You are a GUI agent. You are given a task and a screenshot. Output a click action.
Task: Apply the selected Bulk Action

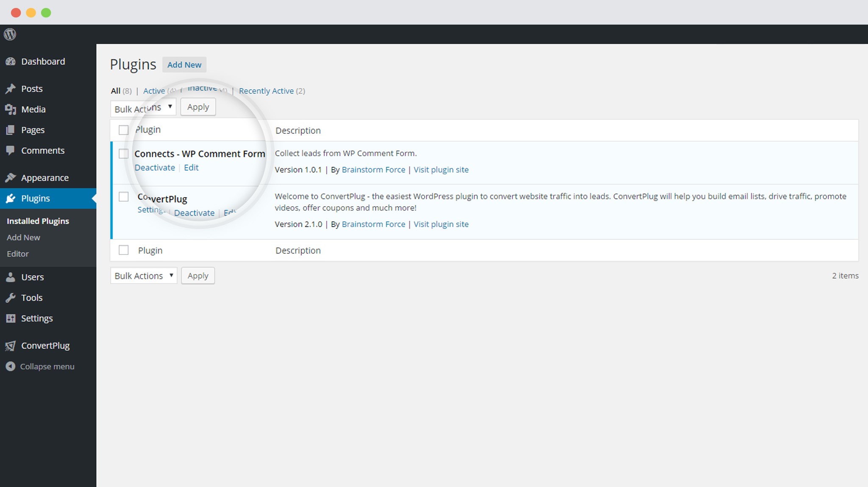pyautogui.click(x=198, y=106)
